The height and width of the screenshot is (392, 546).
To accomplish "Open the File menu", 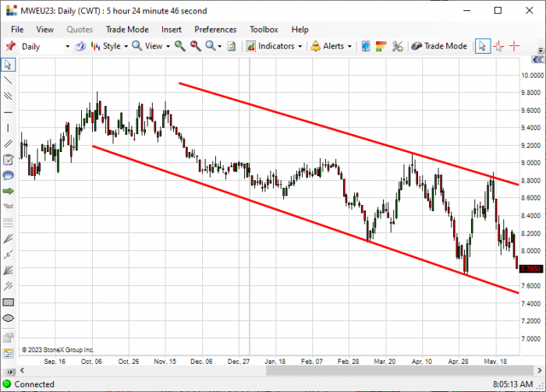I will (17, 30).
